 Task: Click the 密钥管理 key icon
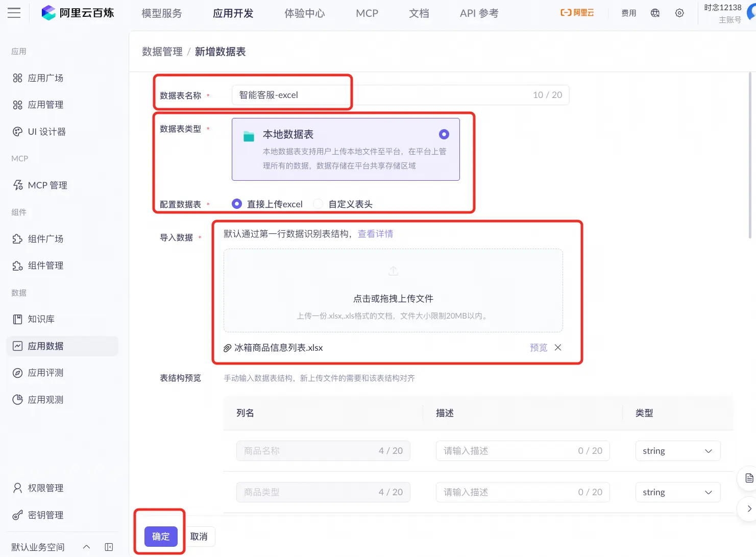17,515
